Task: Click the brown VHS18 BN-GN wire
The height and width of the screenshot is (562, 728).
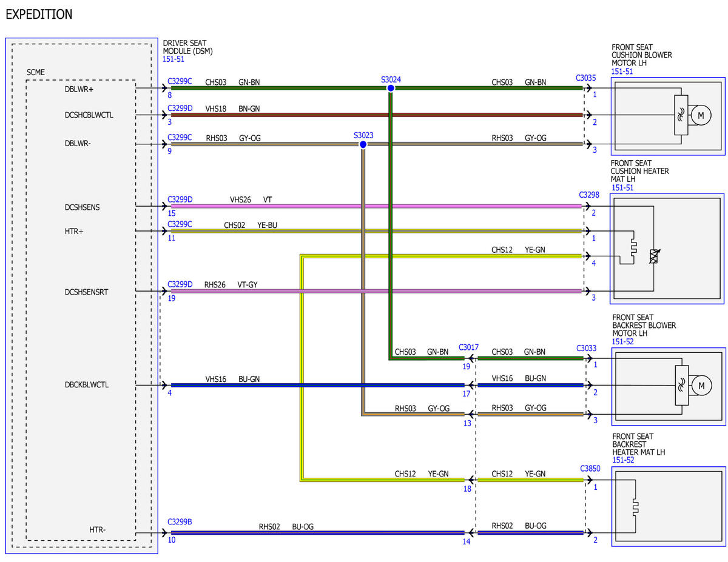Action: [x=376, y=115]
